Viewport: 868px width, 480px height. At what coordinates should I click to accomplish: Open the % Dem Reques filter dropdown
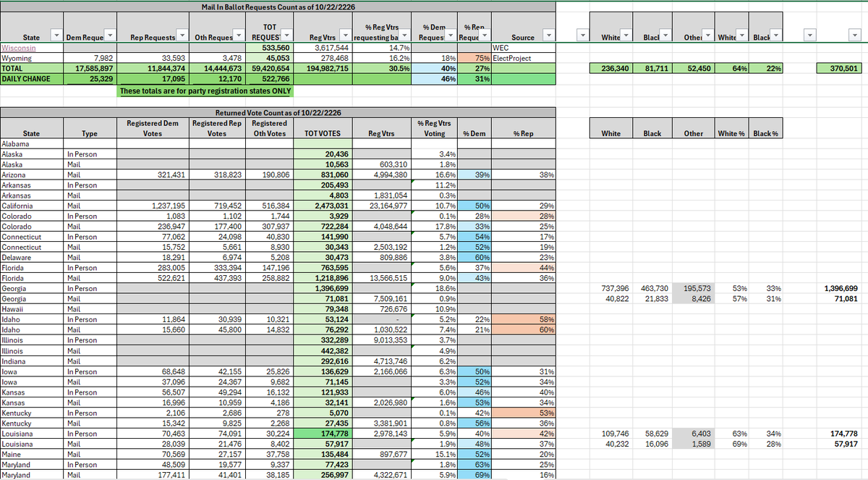449,37
